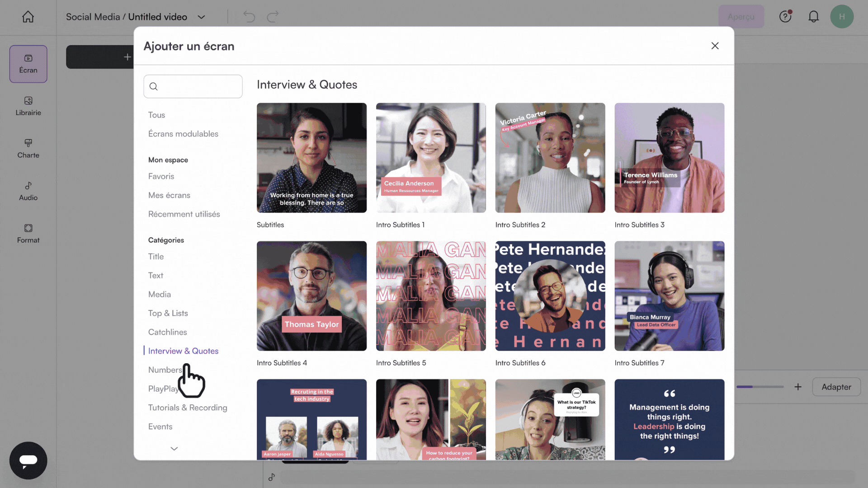The image size is (868, 488).
Task: Open the Audio sidebar panel
Action: point(28,191)
